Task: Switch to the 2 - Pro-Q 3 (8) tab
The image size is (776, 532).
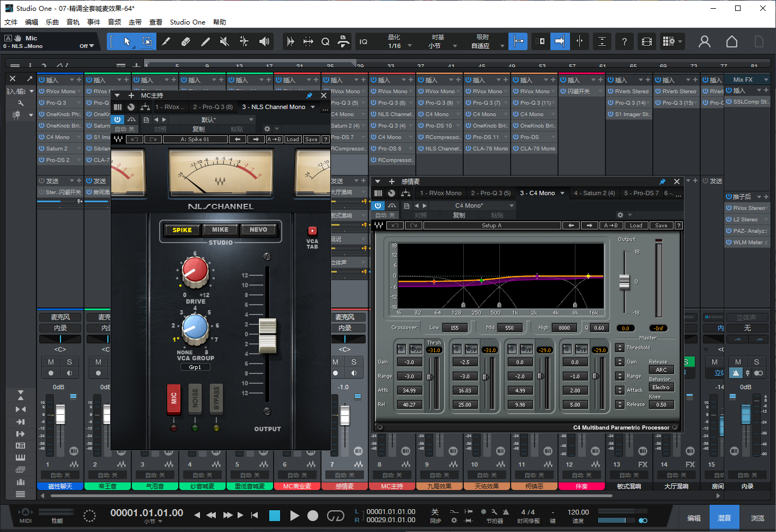Action: pyautogui.click(x=213, y=107)
